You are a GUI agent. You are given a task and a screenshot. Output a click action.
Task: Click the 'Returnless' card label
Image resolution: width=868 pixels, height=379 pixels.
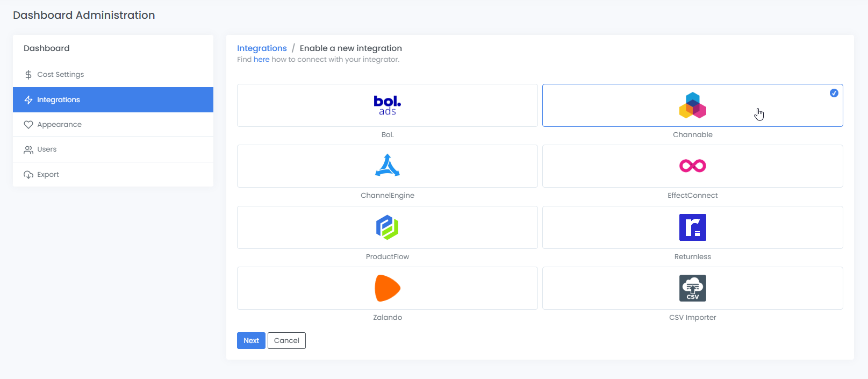[x=693, y=257]
